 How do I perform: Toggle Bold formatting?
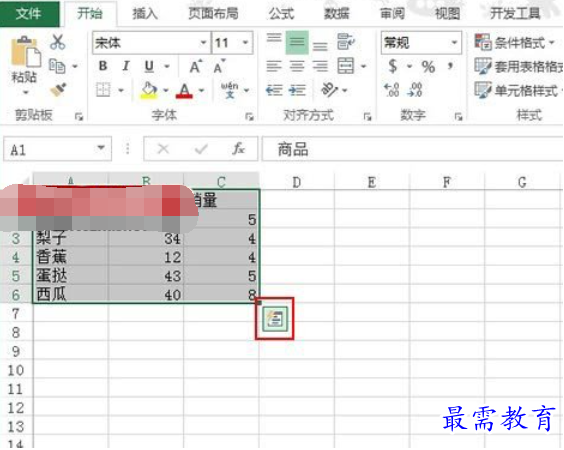[103, 66]
